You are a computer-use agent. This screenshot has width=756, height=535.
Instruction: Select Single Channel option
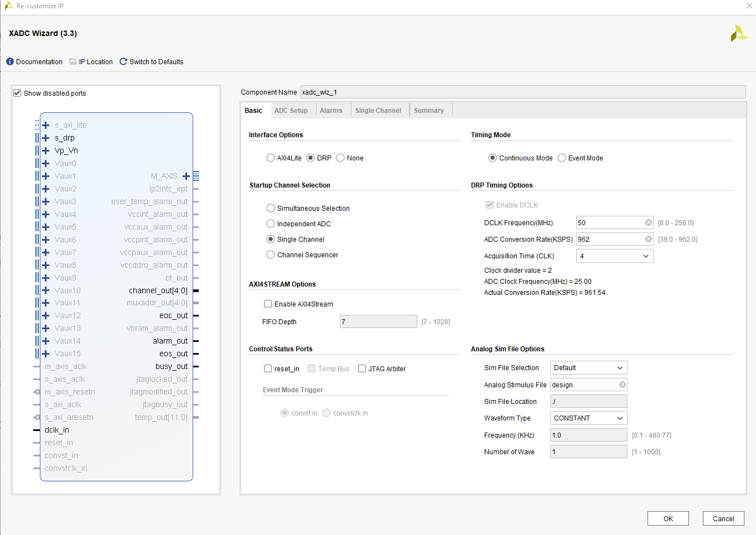(x=271, y=239)
